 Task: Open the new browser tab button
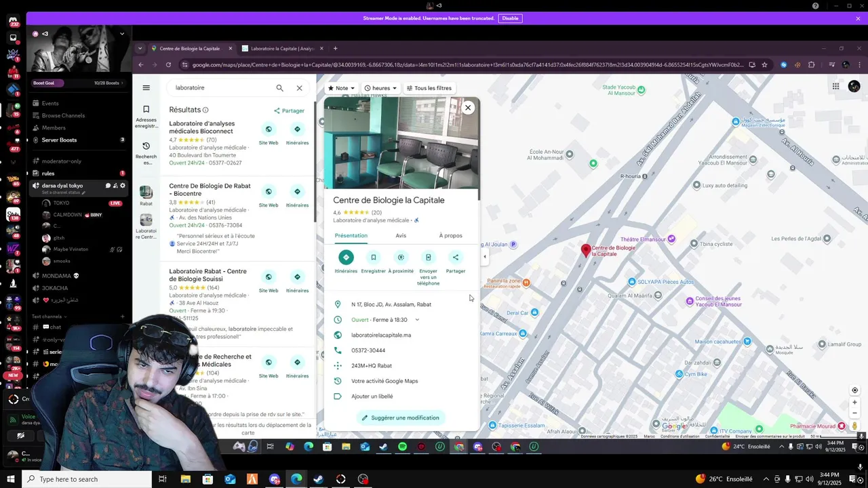[335, 48]
